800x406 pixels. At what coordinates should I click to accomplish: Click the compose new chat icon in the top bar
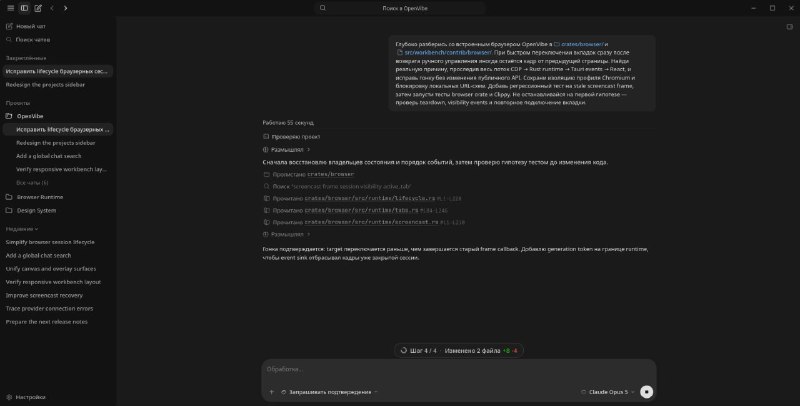point(38,8)
